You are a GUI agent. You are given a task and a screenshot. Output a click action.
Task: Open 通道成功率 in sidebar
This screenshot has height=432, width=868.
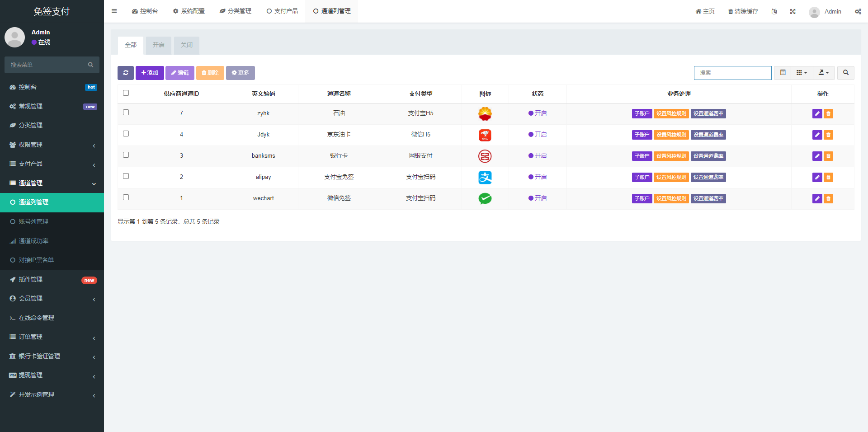coord(52,241)
